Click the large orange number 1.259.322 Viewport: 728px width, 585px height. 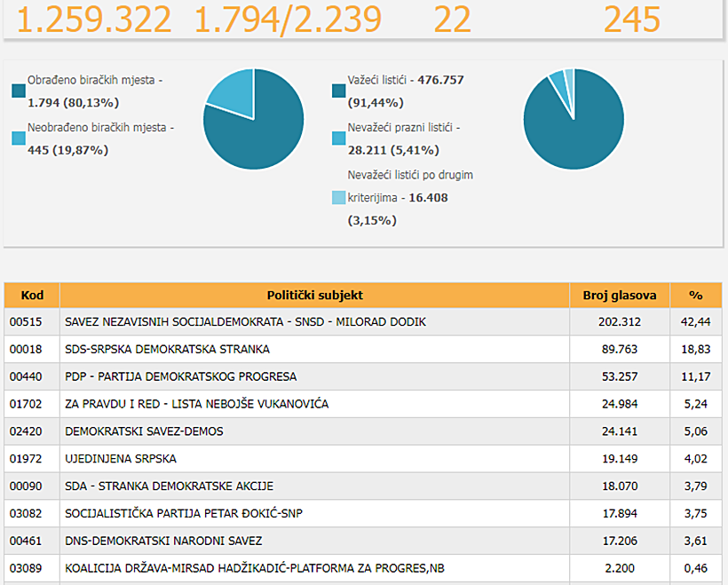pyautogui.click(x=94, y=20)
